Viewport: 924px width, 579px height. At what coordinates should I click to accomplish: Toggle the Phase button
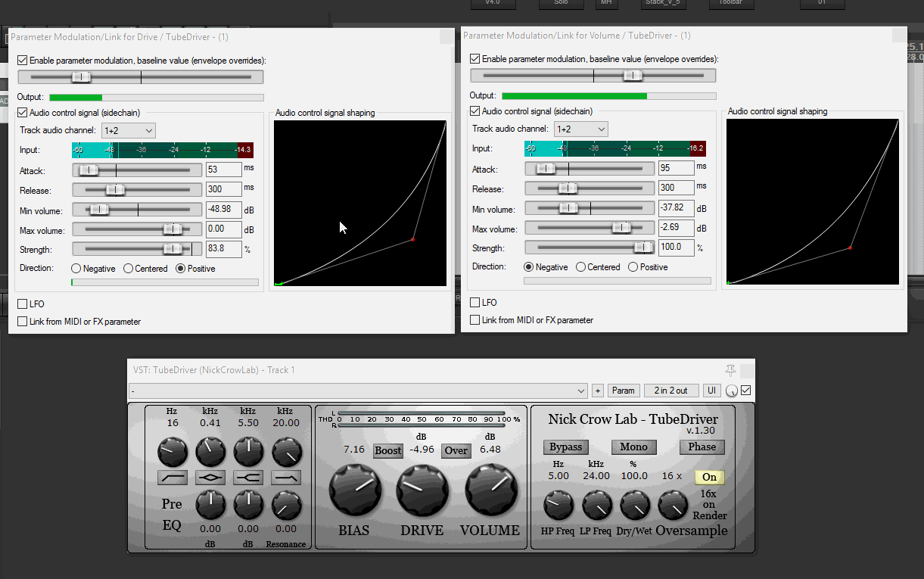pos(702,447)
